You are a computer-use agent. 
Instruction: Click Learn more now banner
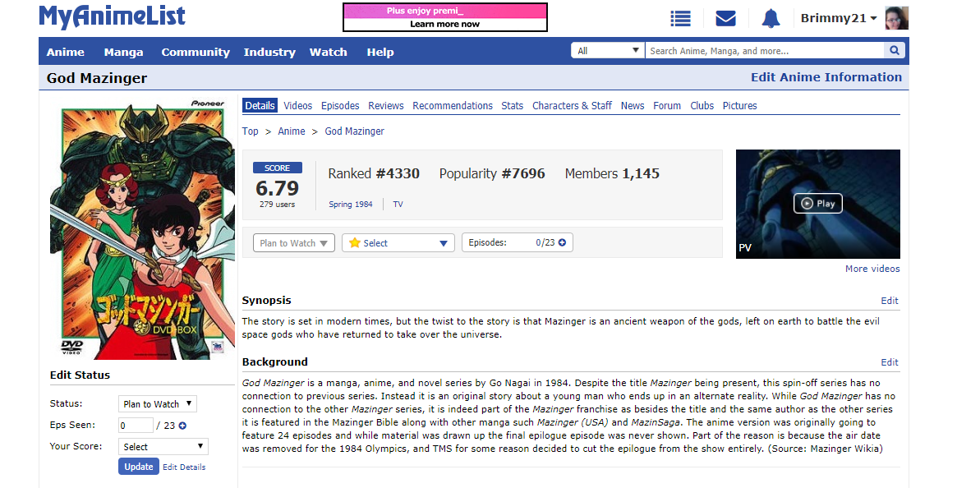[x=445, y=25]
